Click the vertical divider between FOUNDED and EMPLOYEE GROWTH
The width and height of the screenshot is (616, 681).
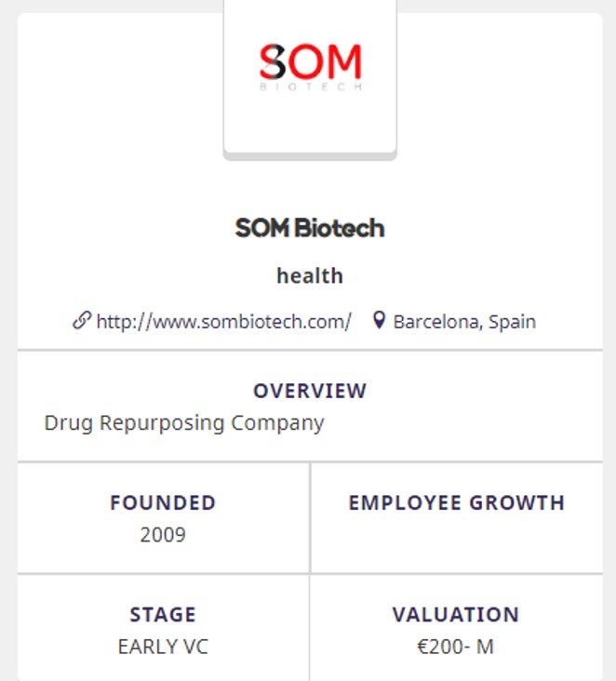point(310,517)
